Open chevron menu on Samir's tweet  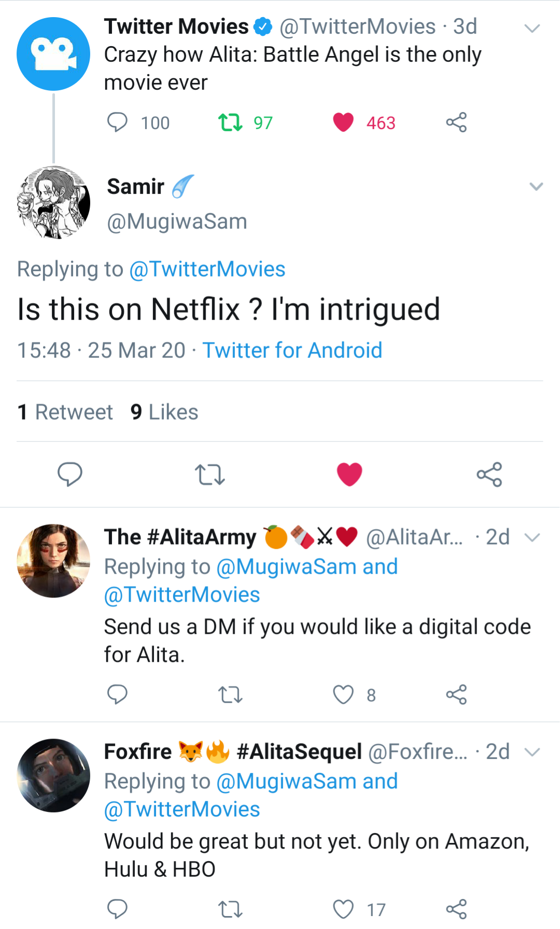coord(536,186)
